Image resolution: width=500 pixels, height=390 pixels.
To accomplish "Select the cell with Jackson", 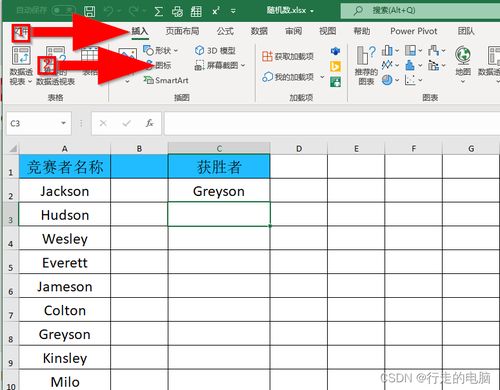I will (x=65, y=191).
